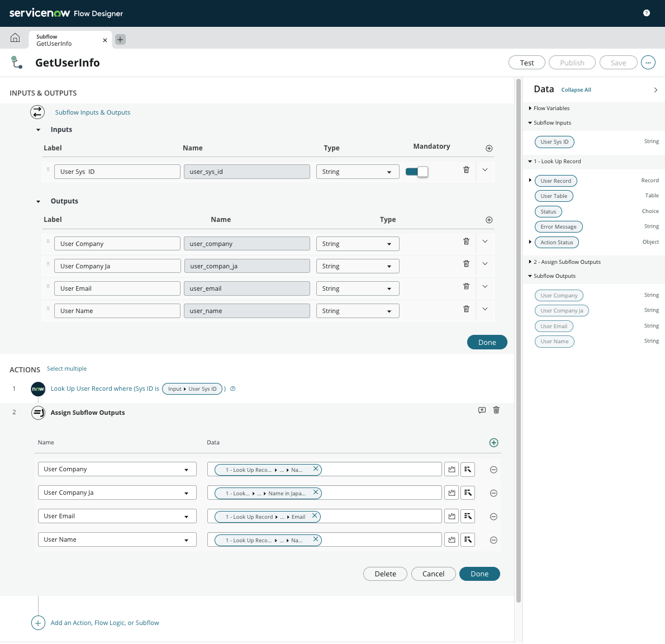Viewport: 665px width, 644px height.
Task: Collapse 1 - Look Up Record data section
Action: pyautogui.click(x=530, y=161)
